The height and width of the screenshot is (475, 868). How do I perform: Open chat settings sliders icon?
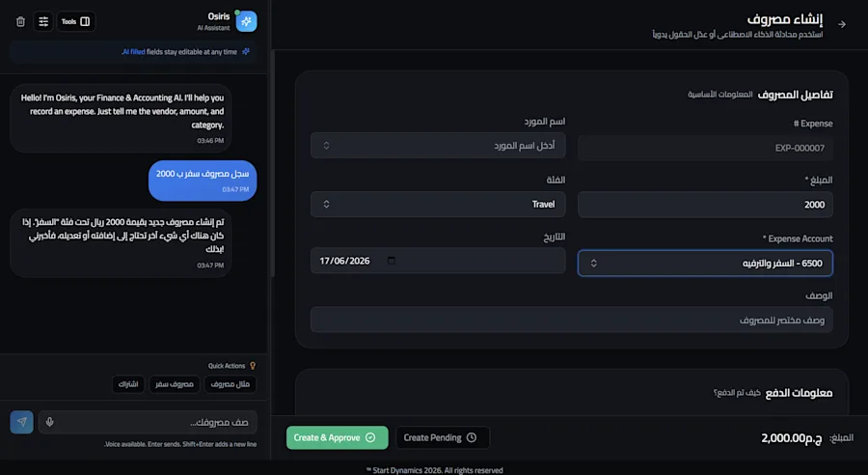(43, 21)
